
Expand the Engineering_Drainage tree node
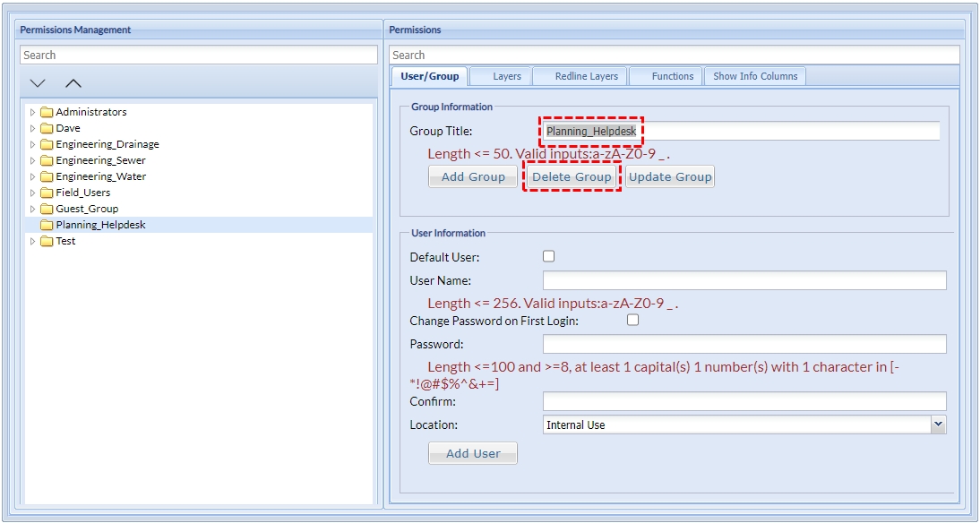tap(33, 144)
